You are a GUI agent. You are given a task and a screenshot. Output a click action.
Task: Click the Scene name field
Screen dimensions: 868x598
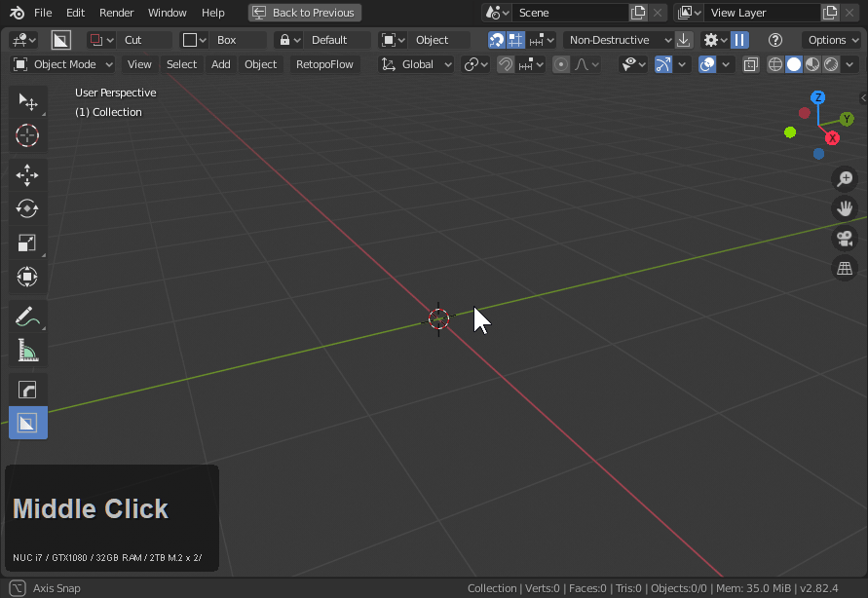[570, 13]
